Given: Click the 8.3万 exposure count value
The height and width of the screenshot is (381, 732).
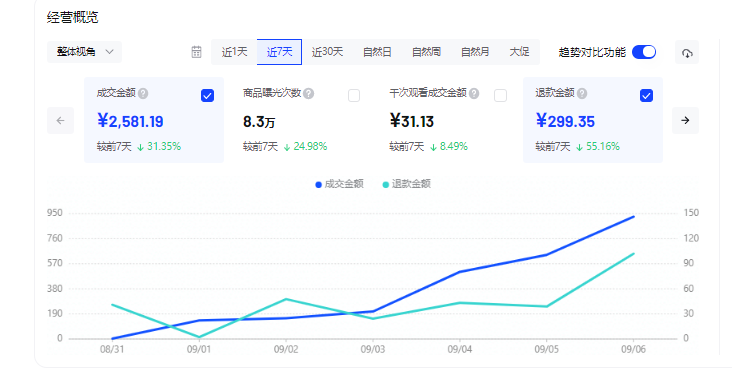Looking at the screenshot, I should (x=259, y=122).
